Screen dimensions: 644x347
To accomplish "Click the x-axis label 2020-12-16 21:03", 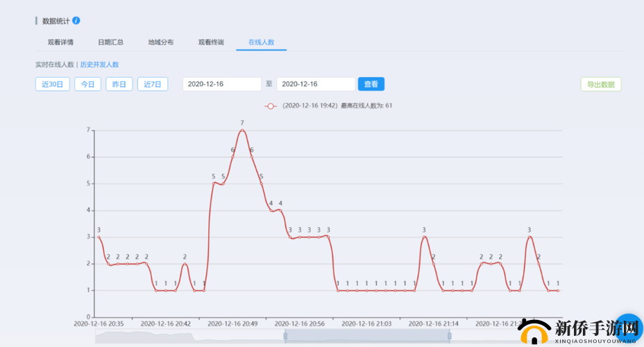I will pyautogui.click(x=366, y=324).
